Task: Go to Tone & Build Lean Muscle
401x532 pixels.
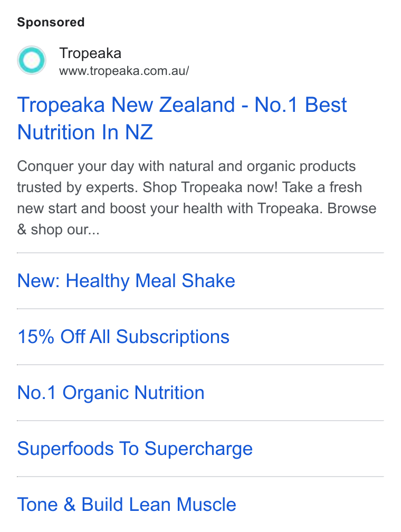Action: [127, 505]
